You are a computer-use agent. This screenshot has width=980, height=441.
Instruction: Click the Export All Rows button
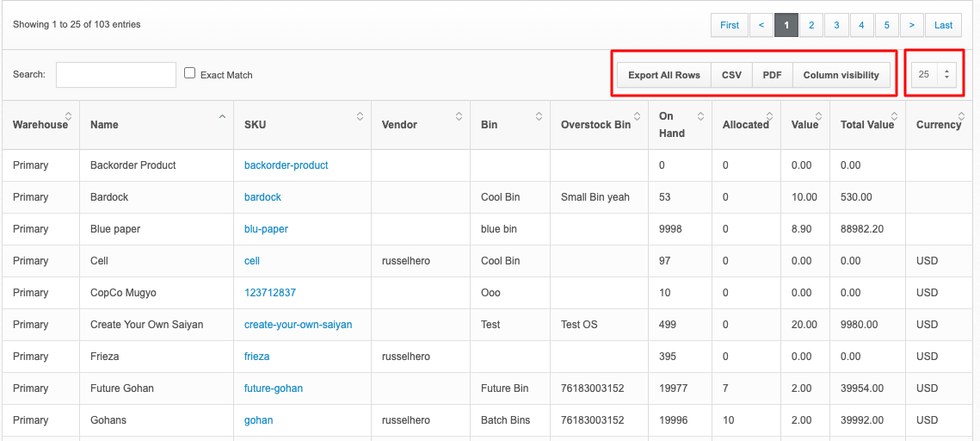pyautogui.click(x=663, y=75)
